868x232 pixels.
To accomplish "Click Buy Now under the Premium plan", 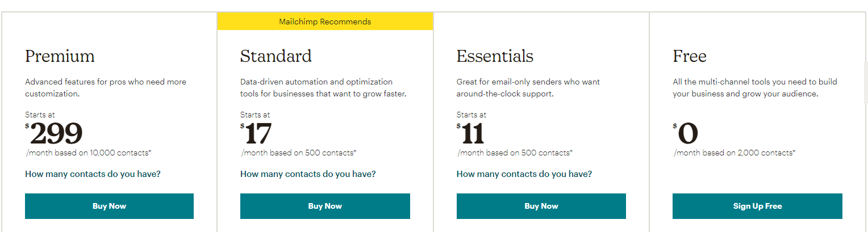I will click(109, 206).
